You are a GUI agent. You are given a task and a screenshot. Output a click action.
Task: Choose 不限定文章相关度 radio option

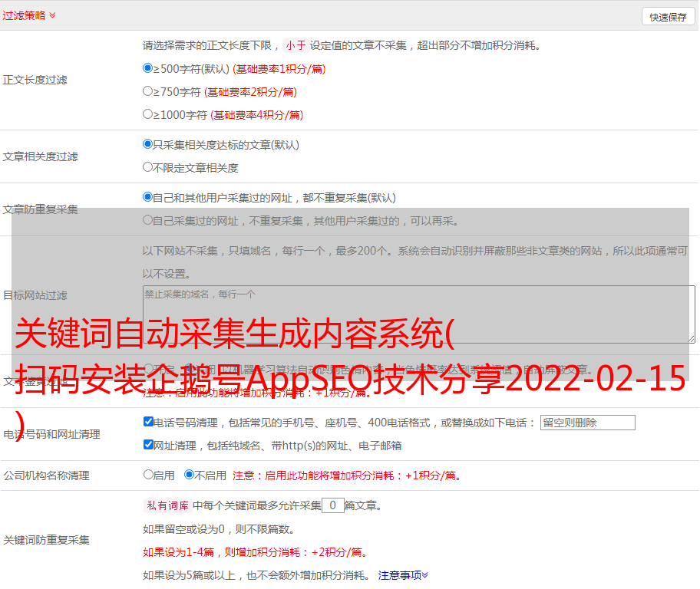point(147,167)
